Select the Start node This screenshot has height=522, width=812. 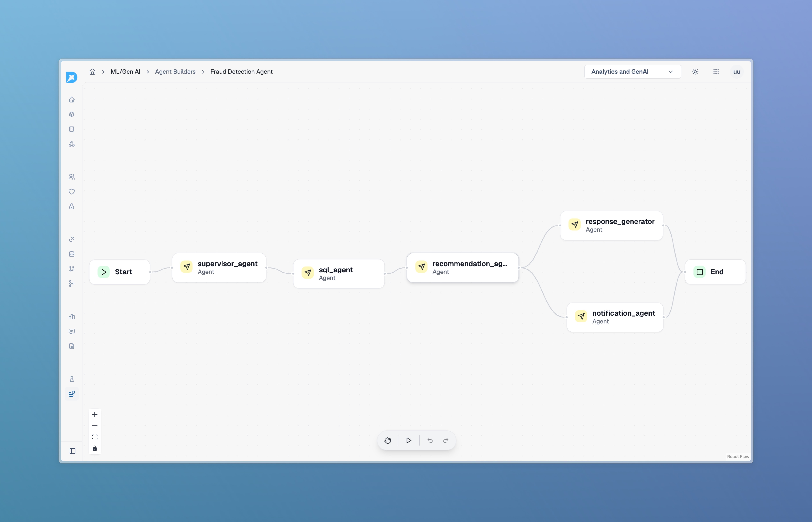click(x=120, y=272)
